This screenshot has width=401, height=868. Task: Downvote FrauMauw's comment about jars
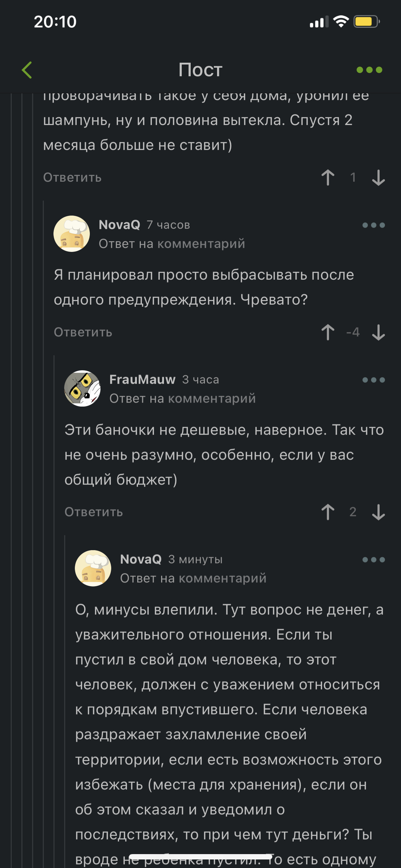pyautogui.click(x=378, y=512)
